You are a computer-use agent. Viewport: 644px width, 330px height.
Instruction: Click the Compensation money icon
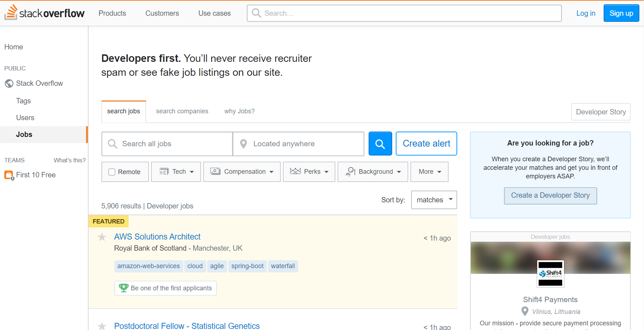(215, 171)
